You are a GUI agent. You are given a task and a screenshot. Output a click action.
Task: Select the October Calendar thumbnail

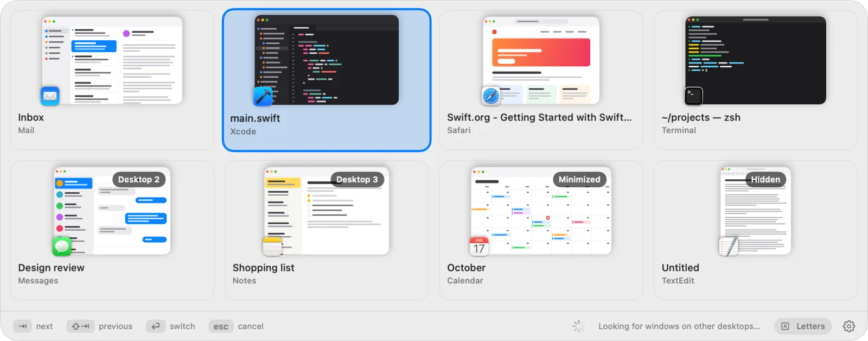pos(541,211)
